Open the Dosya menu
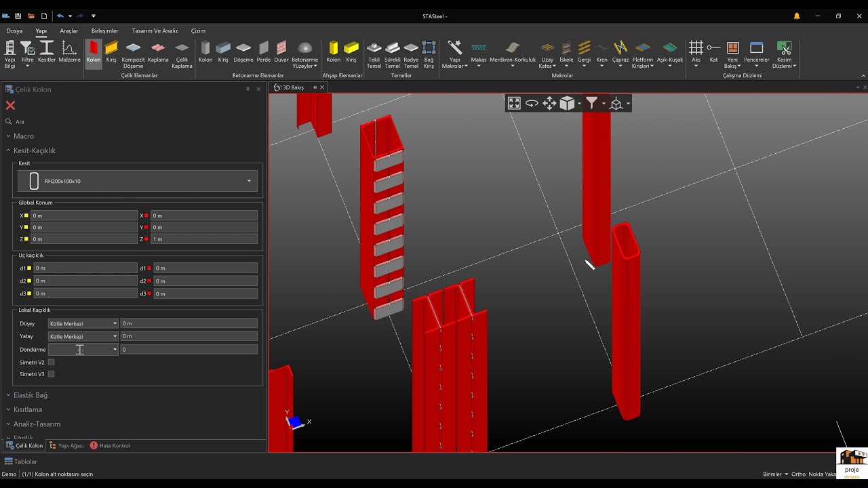 coord(14,30)
